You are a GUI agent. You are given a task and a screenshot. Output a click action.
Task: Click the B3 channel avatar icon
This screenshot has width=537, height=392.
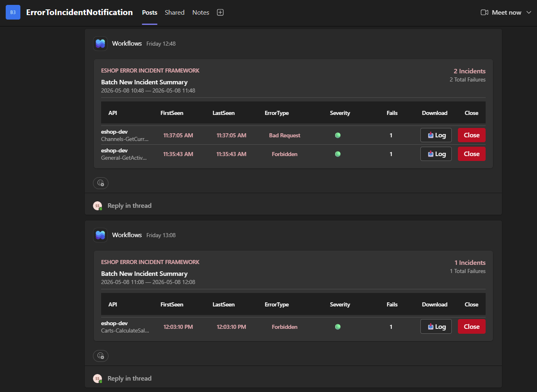click(x=13, y=12)
